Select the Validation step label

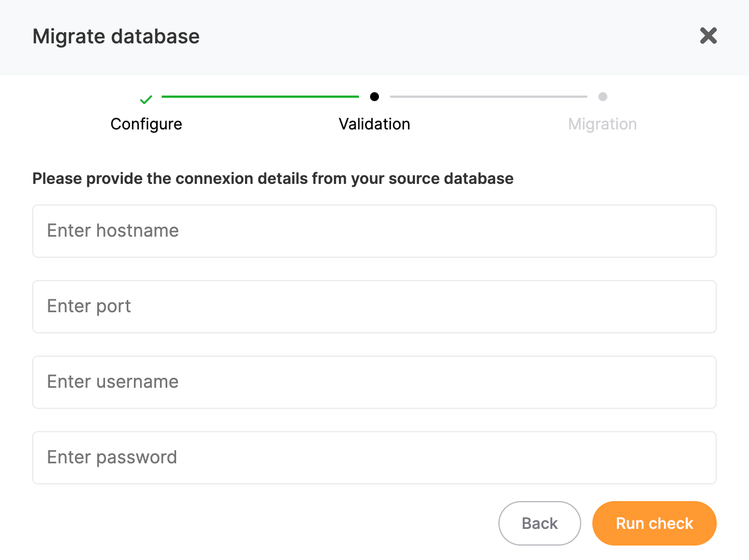pos(374,124)
